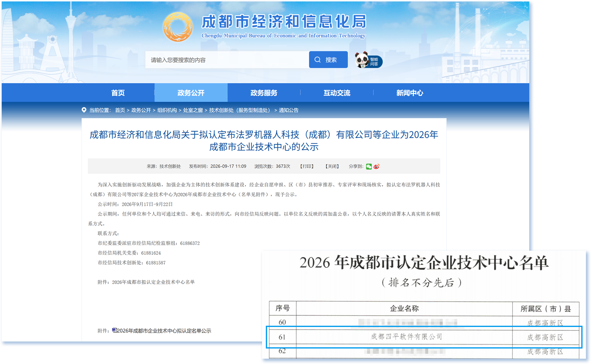Open the 政务公开 navigation tab
This screenshot has width=591, height=364.
tap(191, 93)
